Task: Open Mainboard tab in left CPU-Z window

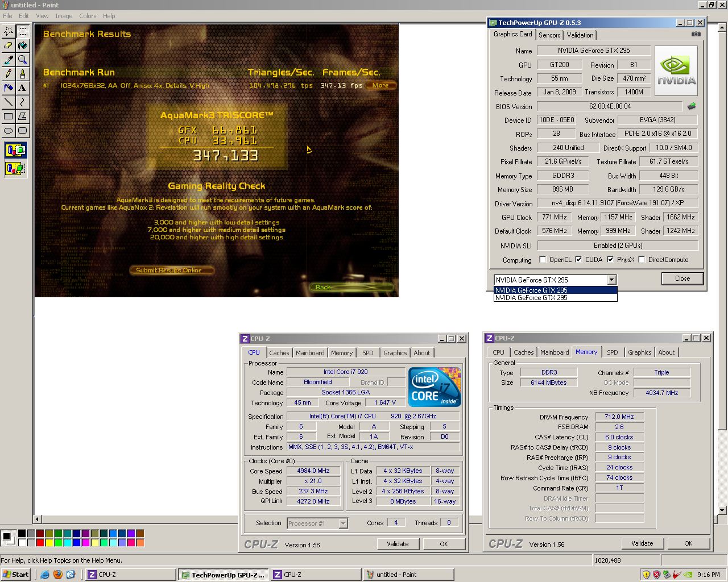Action: 310,353
